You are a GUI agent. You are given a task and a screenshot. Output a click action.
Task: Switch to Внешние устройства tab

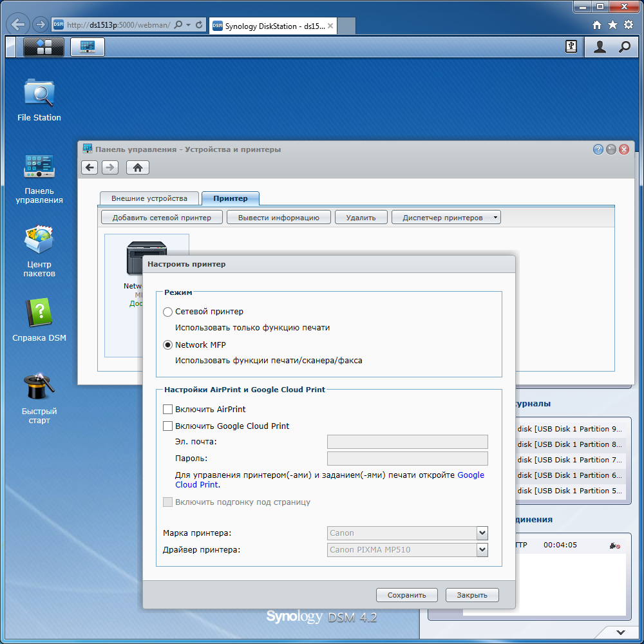149,198
